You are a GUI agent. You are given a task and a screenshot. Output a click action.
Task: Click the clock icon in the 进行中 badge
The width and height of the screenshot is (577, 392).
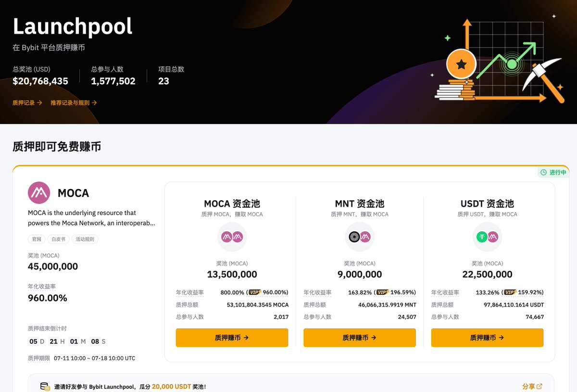(x=543, y=172)
